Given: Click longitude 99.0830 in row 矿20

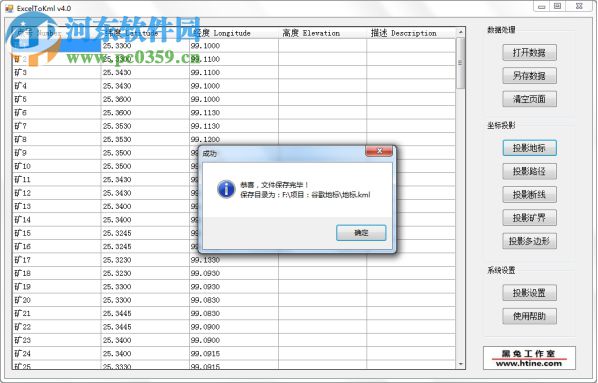Looking at the screenshot, I should pos(205,300).
